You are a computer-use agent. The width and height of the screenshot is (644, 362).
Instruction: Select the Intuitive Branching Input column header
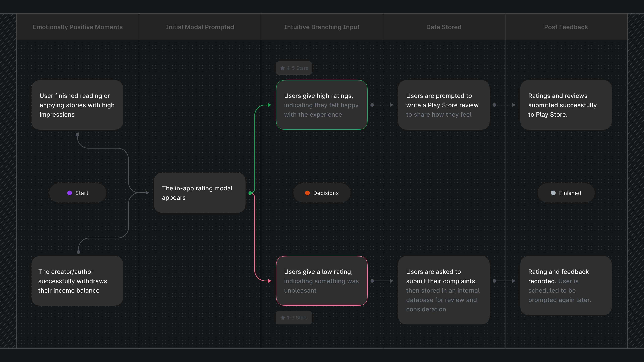click(322, 27)
